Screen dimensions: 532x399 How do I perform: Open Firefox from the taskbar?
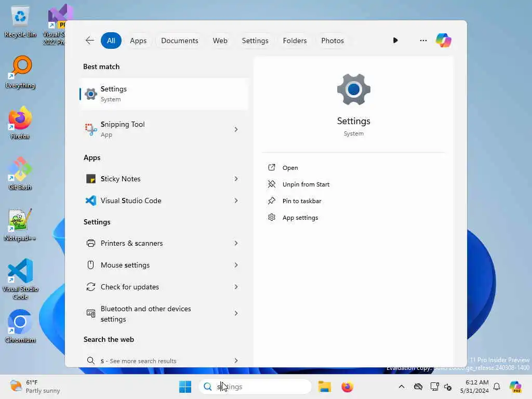pos(347,387)
